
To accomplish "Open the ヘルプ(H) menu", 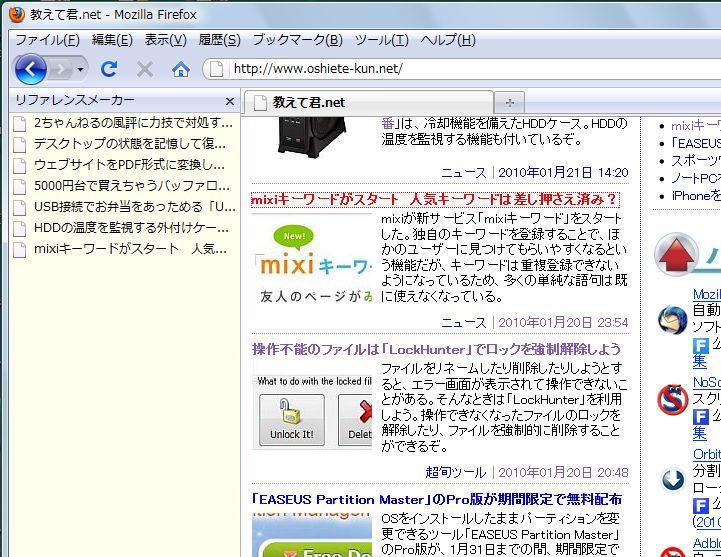I will [448, 40].
